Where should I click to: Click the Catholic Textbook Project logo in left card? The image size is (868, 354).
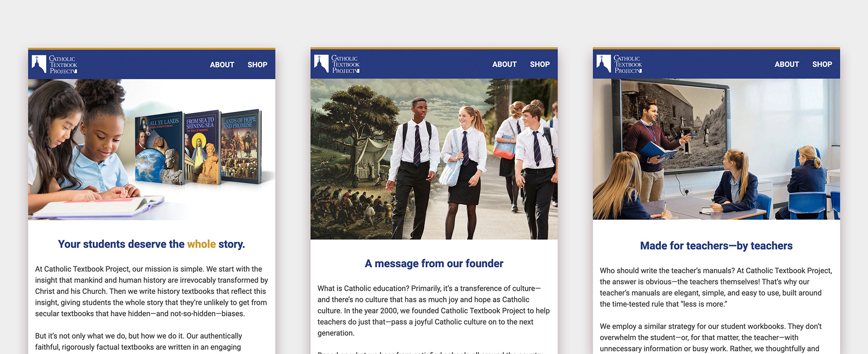pos(54,64)
